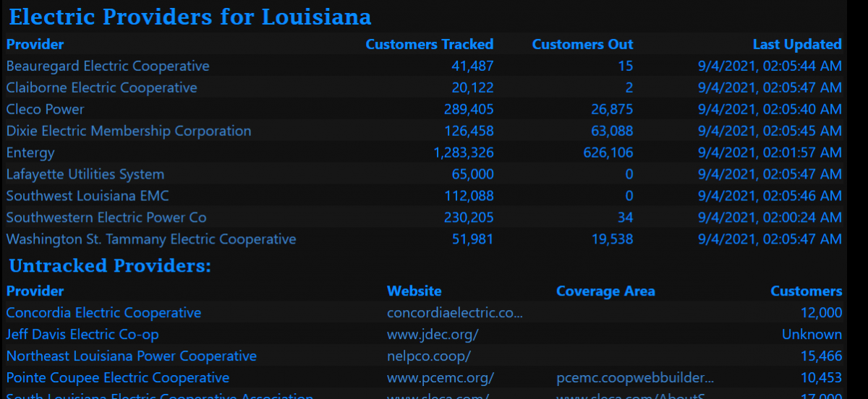
Task: Open pcemc.coopwebbuilder coverage area link
Action: [635, 378]
